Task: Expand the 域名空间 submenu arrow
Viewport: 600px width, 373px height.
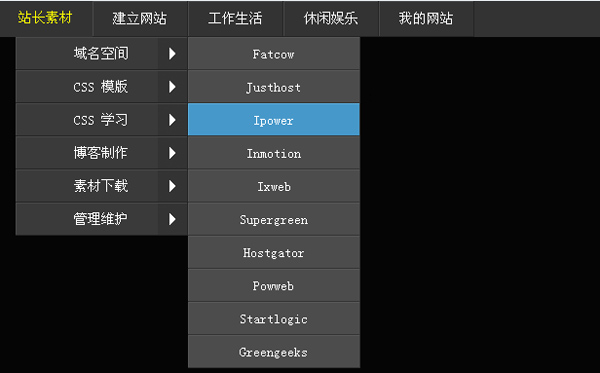Action: coord(173,54)
